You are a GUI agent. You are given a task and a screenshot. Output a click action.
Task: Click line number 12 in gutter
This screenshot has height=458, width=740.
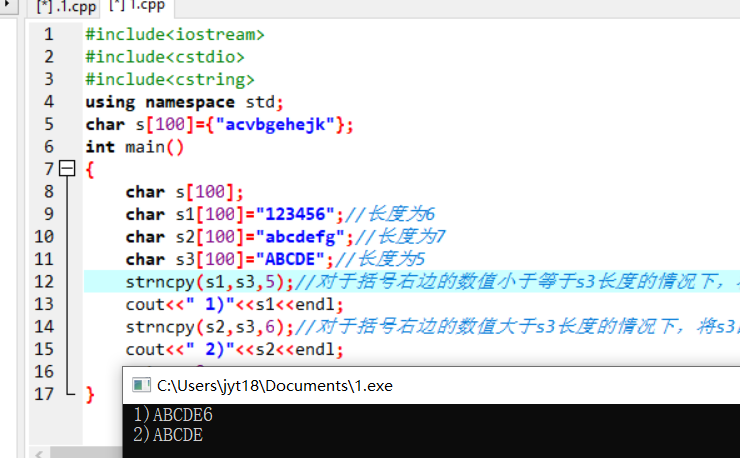coord(44,282)
